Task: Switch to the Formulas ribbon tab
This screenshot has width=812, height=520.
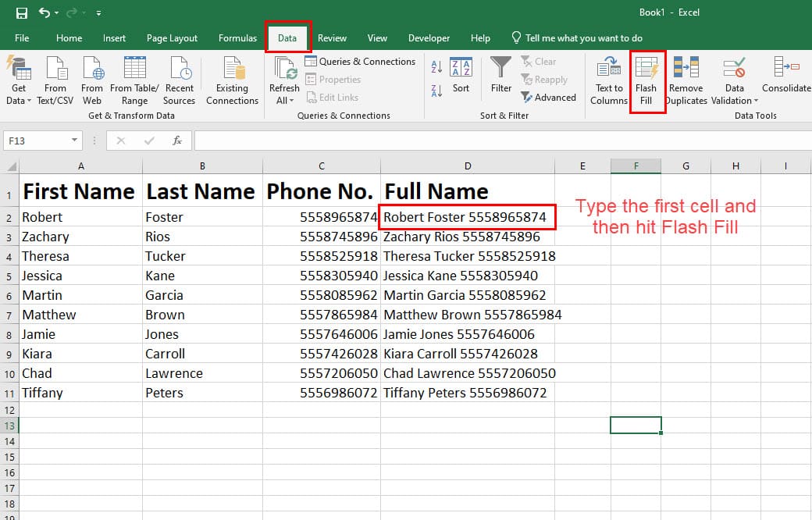Action: 237,37
